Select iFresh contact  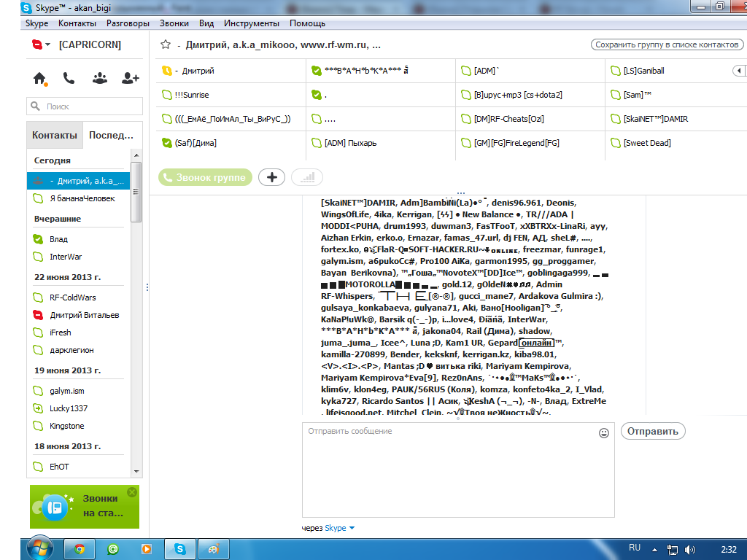(78, 332)
